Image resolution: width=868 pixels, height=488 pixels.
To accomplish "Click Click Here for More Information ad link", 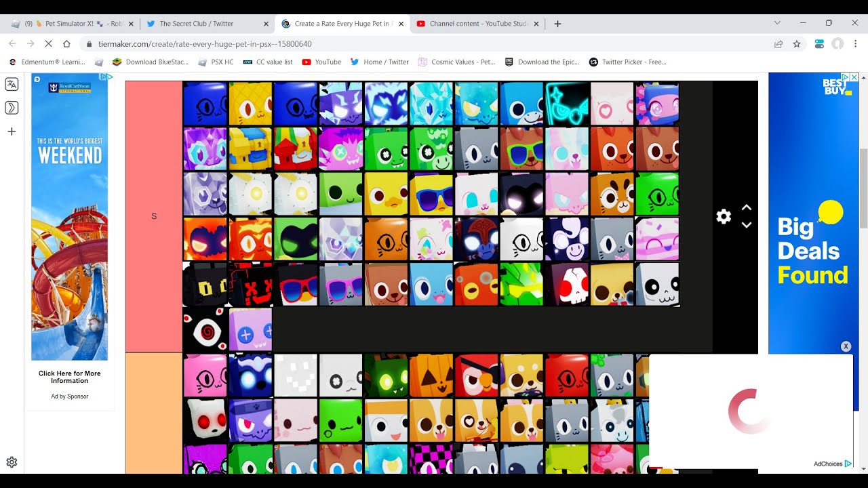I will pyautogui.click(x=69, y=377).
